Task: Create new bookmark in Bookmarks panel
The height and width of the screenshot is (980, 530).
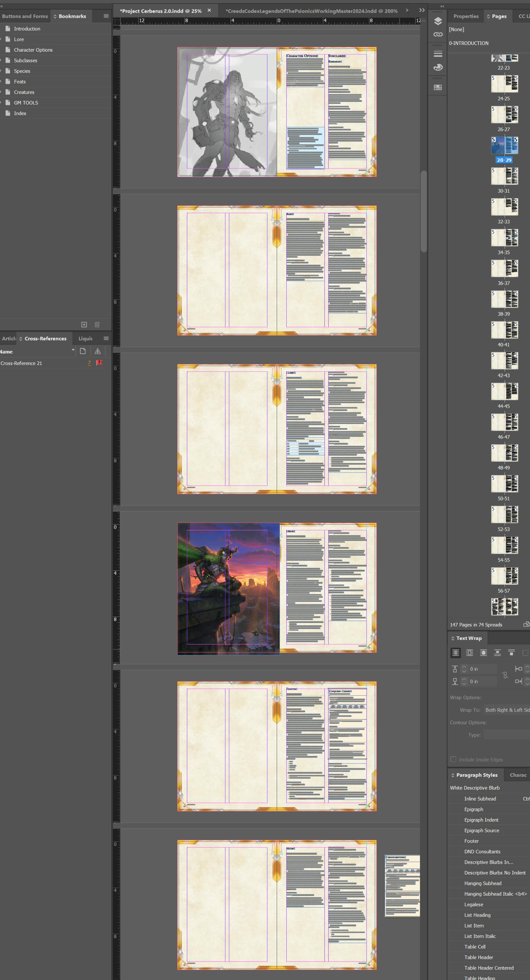Action: click(84, 324)
